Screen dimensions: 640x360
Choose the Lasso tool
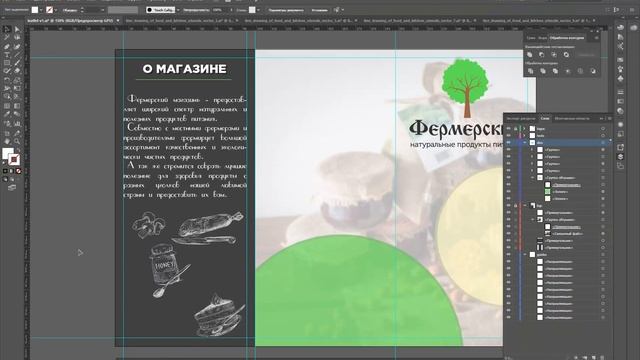(x=17, y=38)
